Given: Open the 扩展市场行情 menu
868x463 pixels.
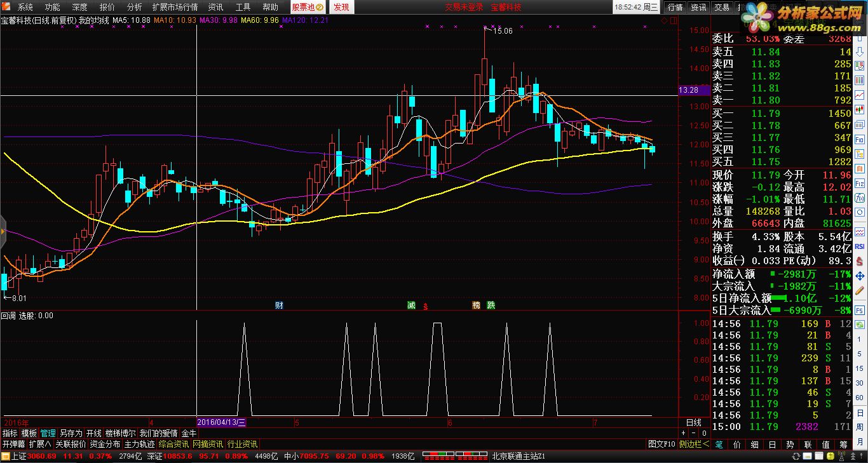Looking at the screenshot, I should [x=175, y=7].
